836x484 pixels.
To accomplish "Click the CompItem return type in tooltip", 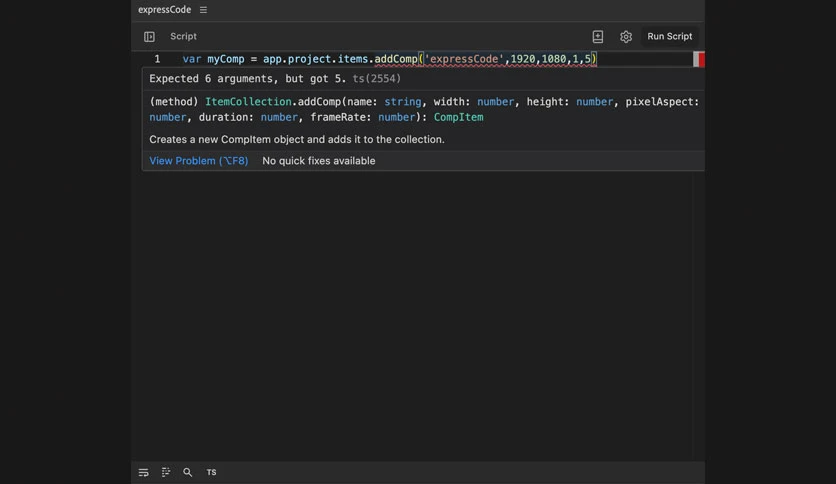I will pyautogui.click(x=459, y=117).
